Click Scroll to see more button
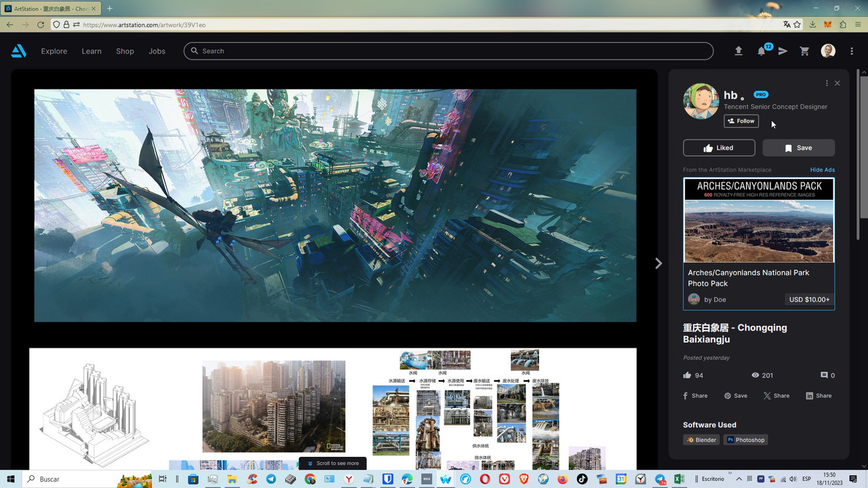This screenshot has height=488, width=868. (332, 464)
